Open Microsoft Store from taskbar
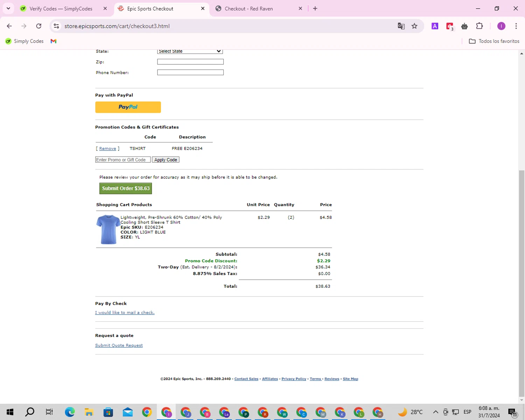The image size is (525, 420). [108, 412]
